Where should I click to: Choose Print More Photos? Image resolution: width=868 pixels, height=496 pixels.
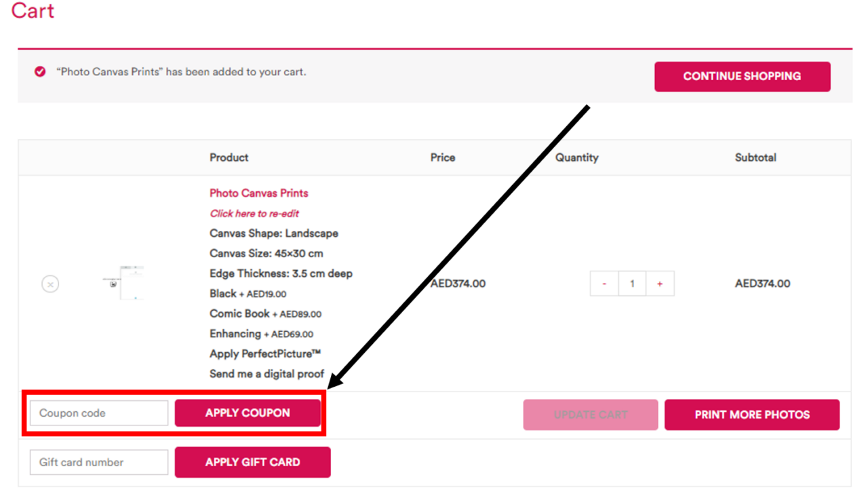(x=752, y=414)
